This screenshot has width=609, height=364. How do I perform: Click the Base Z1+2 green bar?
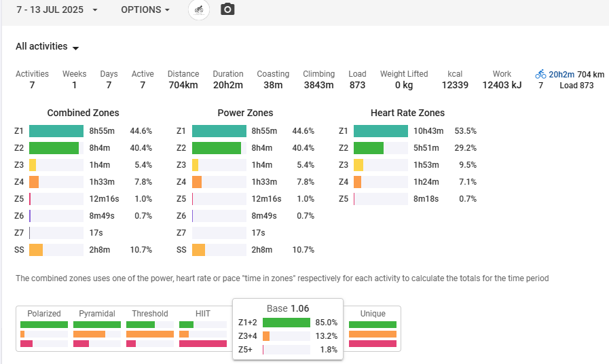pos(287,323)
